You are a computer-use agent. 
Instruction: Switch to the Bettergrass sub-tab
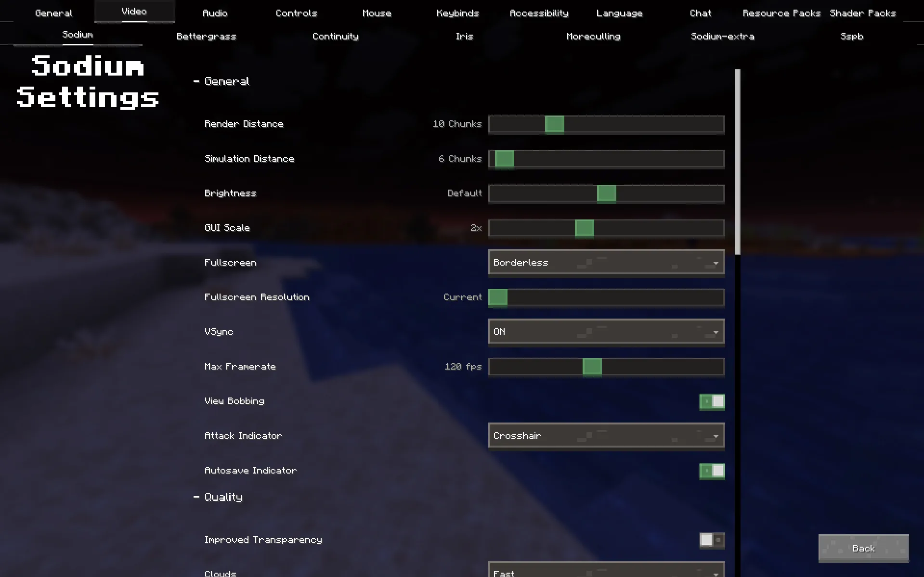tap(206, 36)
